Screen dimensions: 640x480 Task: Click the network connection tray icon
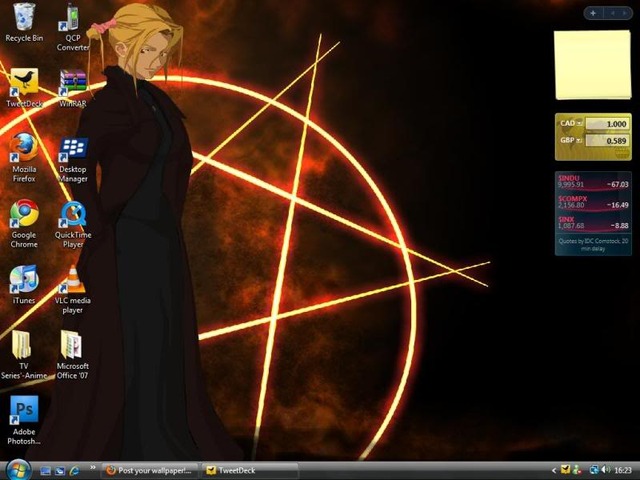tap(594, 470)
